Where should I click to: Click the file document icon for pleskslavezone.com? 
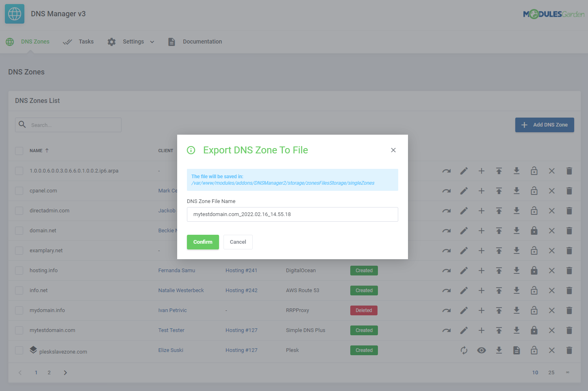click(516, 350)
